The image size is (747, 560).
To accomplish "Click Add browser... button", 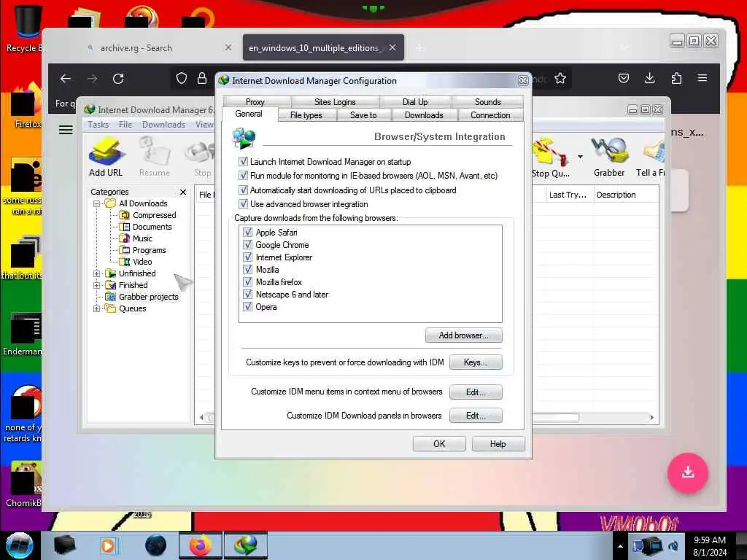I will tap(463, 335).
